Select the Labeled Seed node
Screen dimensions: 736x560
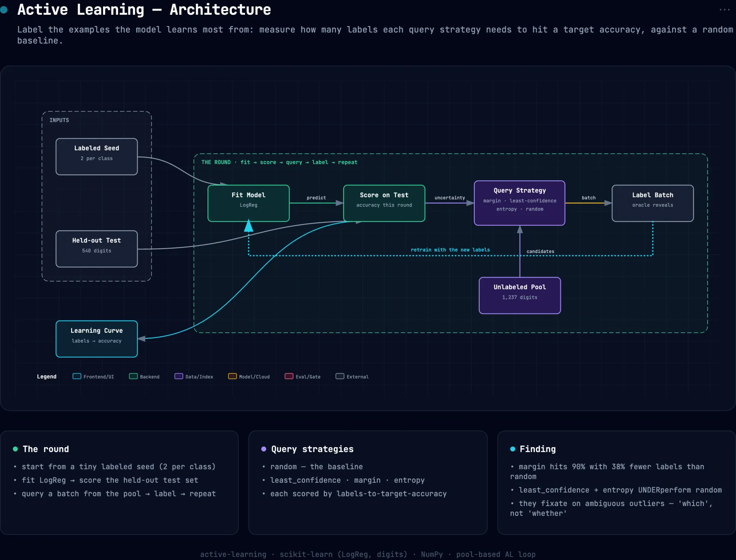click(x=96, y=157)
